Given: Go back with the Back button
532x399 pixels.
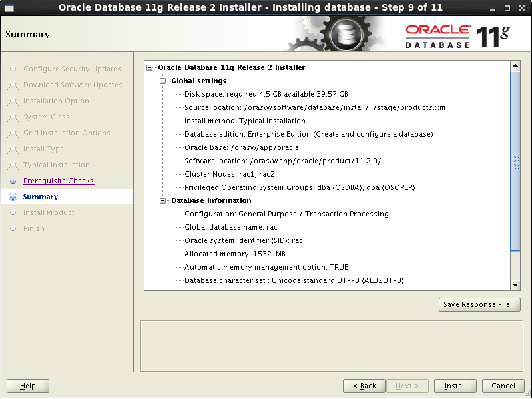Looking at the screenshot, I should pos(364,386).
